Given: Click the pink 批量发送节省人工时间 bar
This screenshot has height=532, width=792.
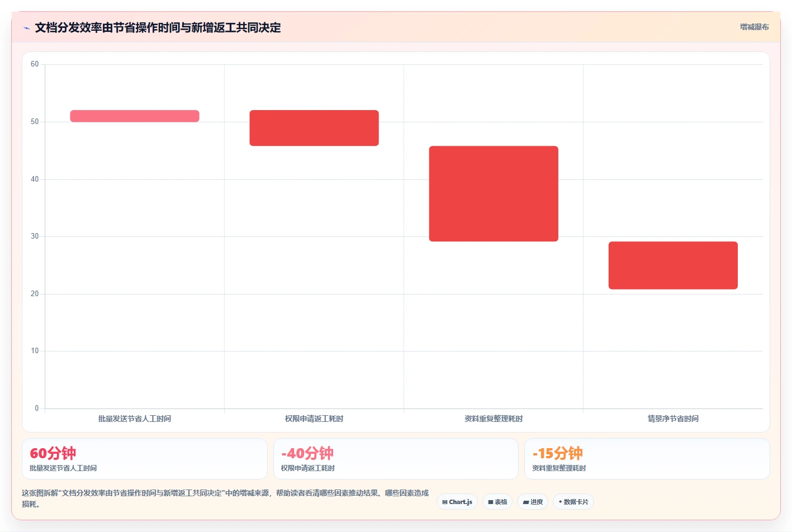Looking at the screenshot, I should click(135, 116).
